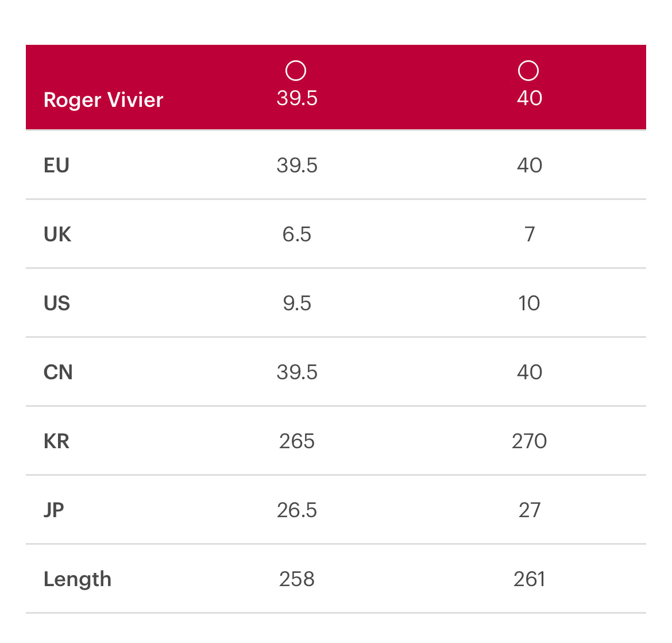Click the US size 9.5 cell
672x643 pixels.
point(297,303)
